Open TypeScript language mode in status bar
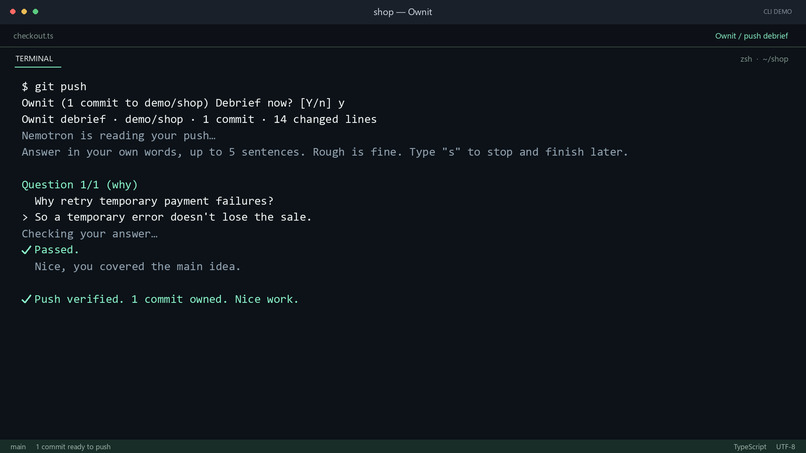Screen dimensions: 806x453 tap(749, 446)
